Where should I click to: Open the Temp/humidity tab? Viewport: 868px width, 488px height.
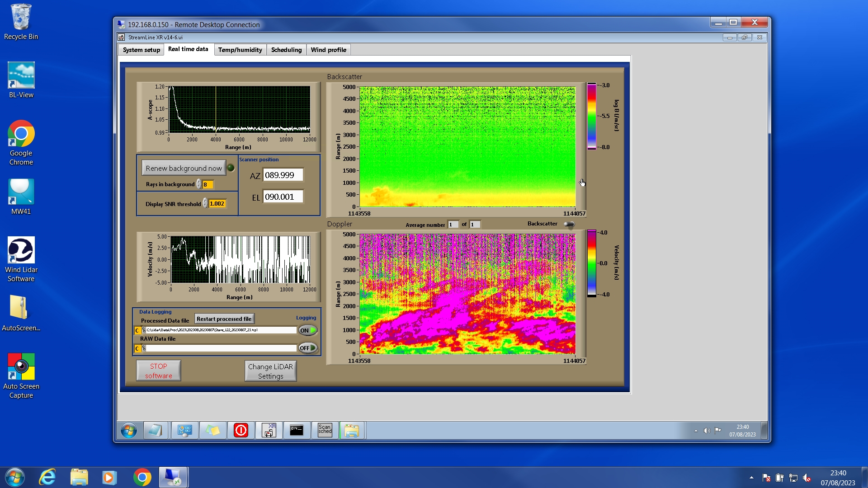pyautogui.click(x=240, y=50)
